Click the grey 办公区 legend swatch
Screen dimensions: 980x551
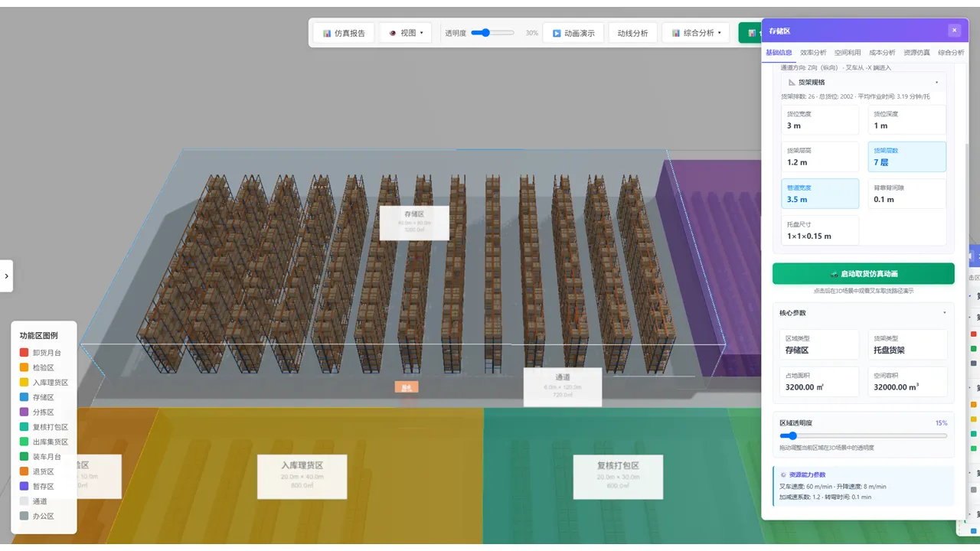(x=24, y=516)
